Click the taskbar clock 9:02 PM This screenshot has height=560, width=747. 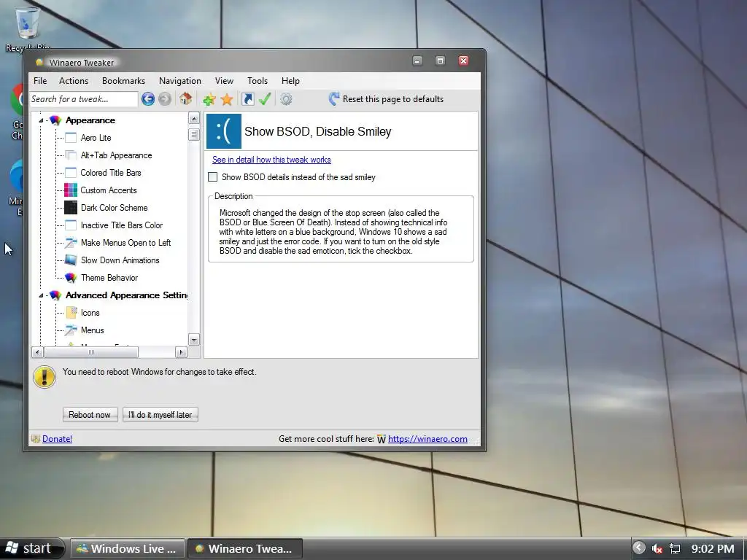[712, 548]
